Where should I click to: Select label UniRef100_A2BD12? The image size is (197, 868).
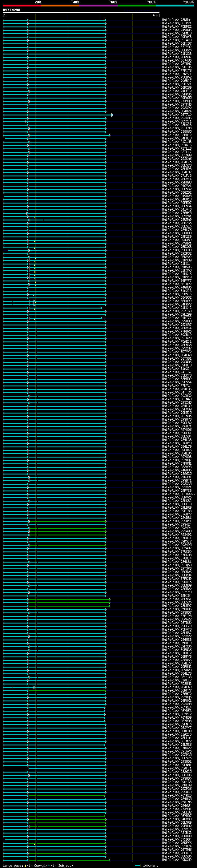pyautogui.click(x=177, y=135)
